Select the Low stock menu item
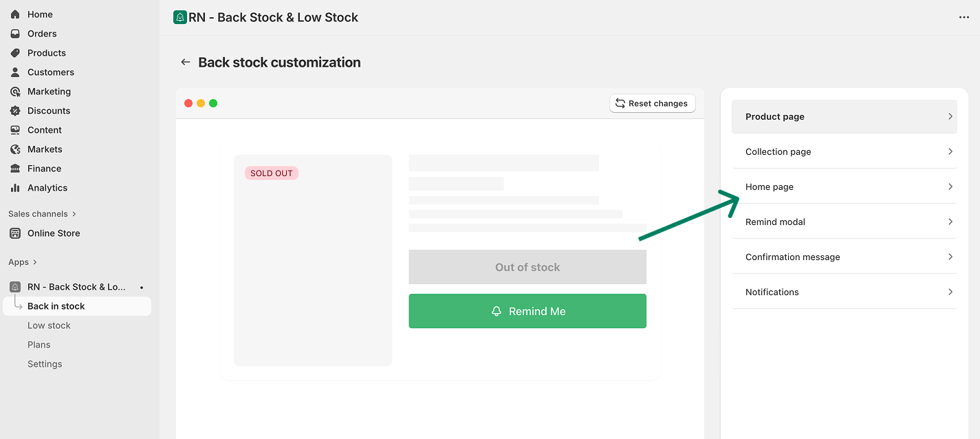 (x=49, y=325)
